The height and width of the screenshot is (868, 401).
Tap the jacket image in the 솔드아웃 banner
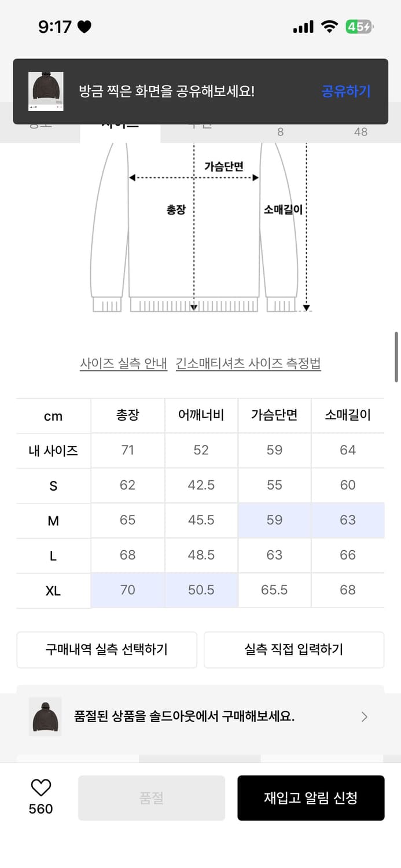pyautogui.click(x=45, y=716)
